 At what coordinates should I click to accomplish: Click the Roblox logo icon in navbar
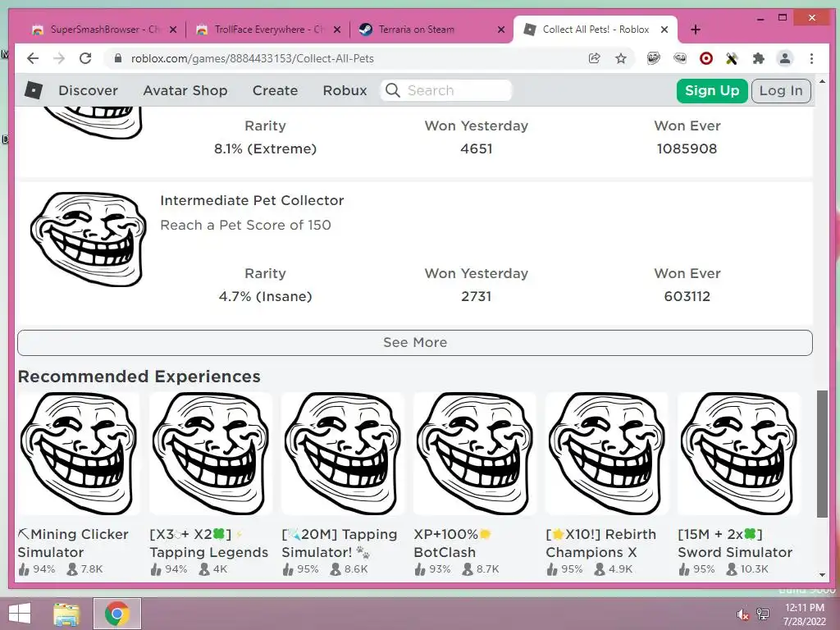[x=33, y=90]
